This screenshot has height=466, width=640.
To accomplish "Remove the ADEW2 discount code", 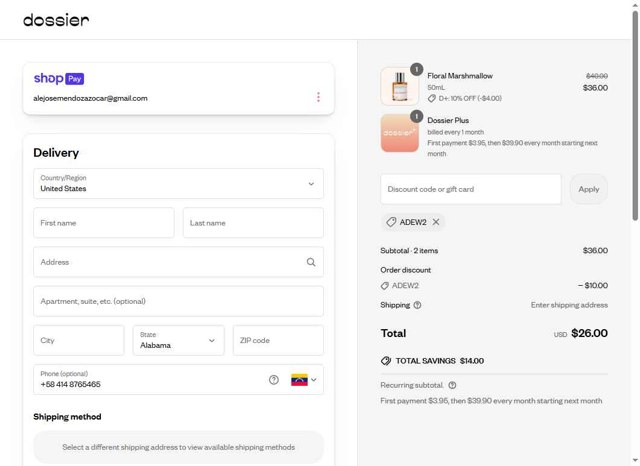I will click(436, 222).
